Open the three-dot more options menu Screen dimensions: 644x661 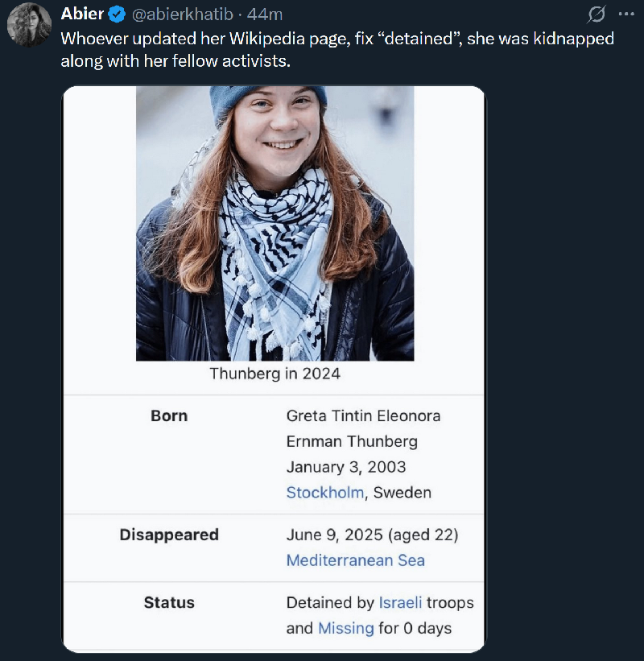click(x=626, y=14)
